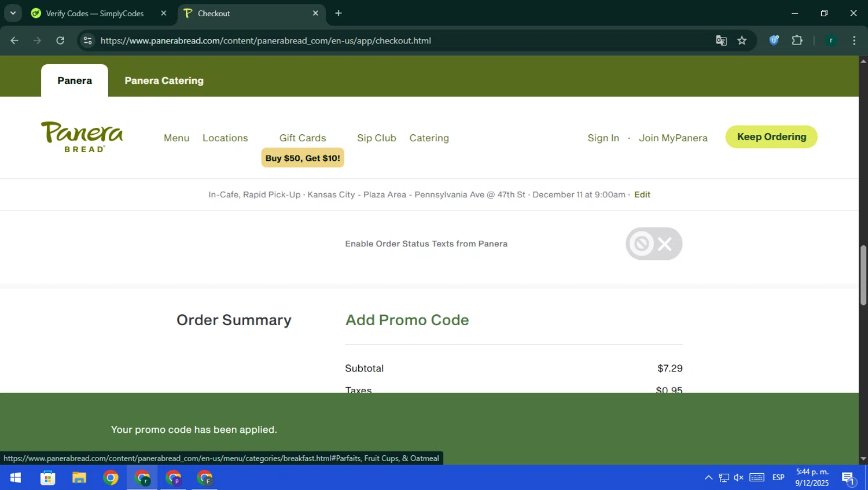868x490 pixels.
Task: Click the Order Summary heading
Action: point(234,320)
